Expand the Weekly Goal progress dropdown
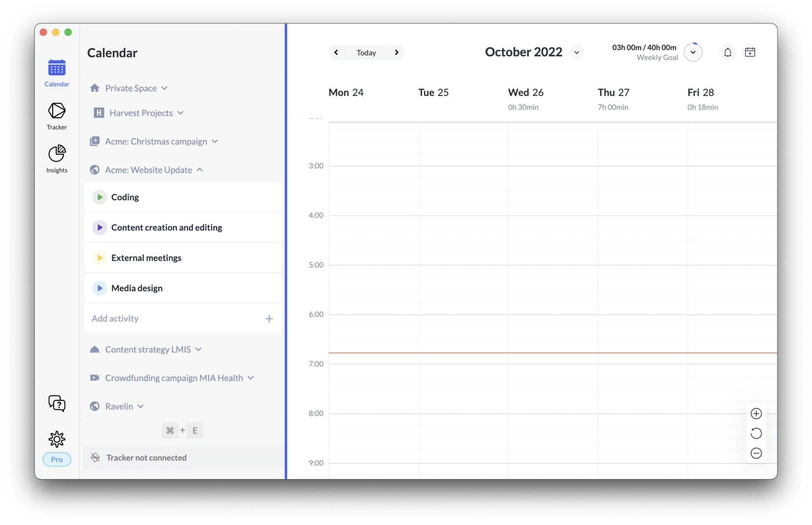Image resolution: width=812 pixels, height=525 pixels. pyautogui.click(x=693, y=52)
